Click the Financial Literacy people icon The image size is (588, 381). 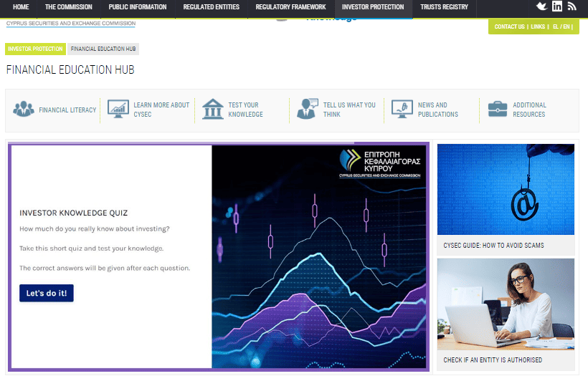tap(24, 110)
